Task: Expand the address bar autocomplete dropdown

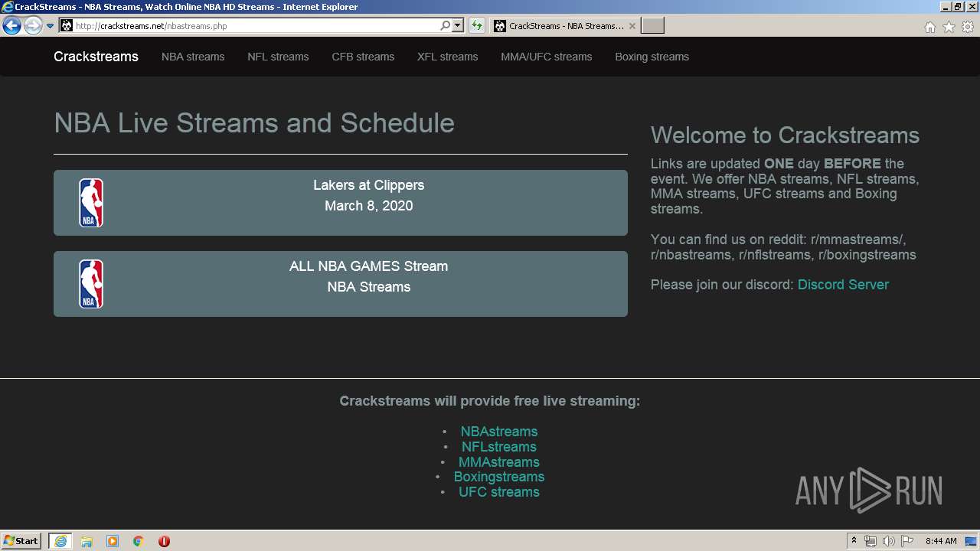Action: (x=458, y=26)
